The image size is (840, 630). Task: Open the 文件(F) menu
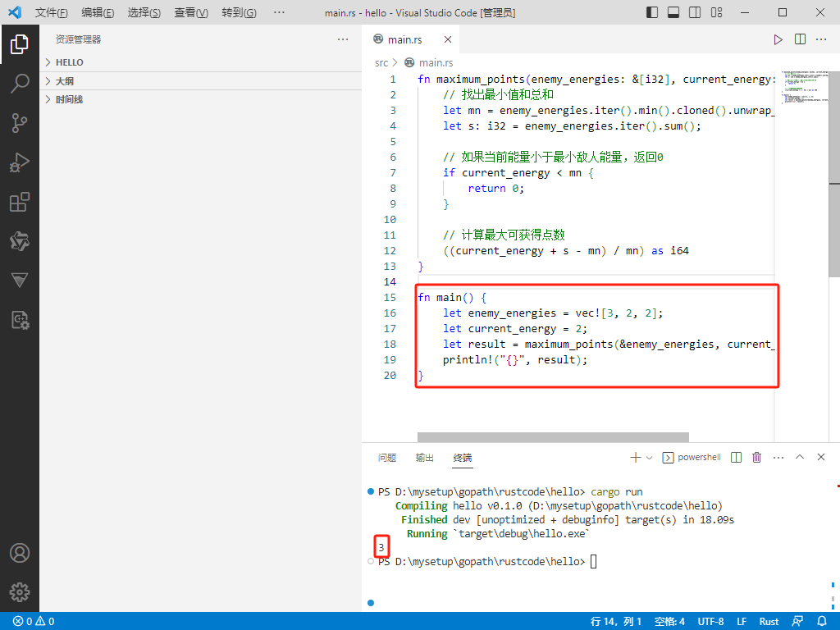pos(52,12)
